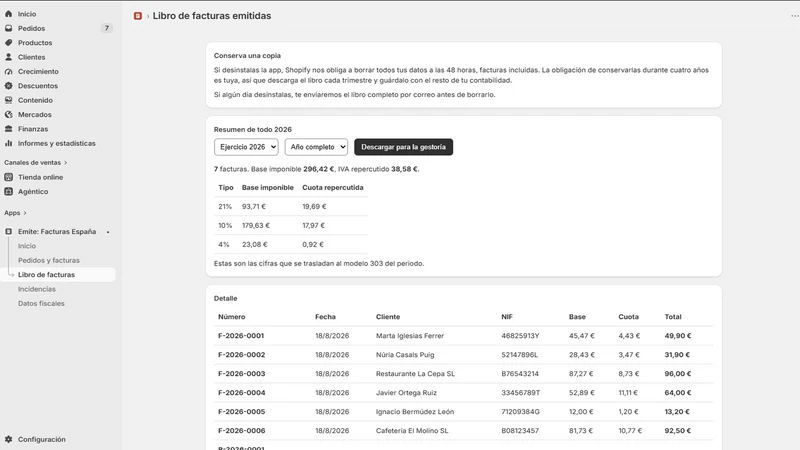Expand Canales de ventas chevron
The height and width of the screenshot is (450, 800).
pyautogui.click(x=65, y=163)
